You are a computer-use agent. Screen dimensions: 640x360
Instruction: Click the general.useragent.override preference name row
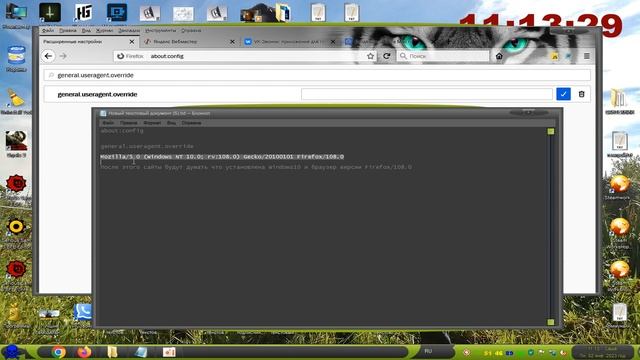click(97, 94)
